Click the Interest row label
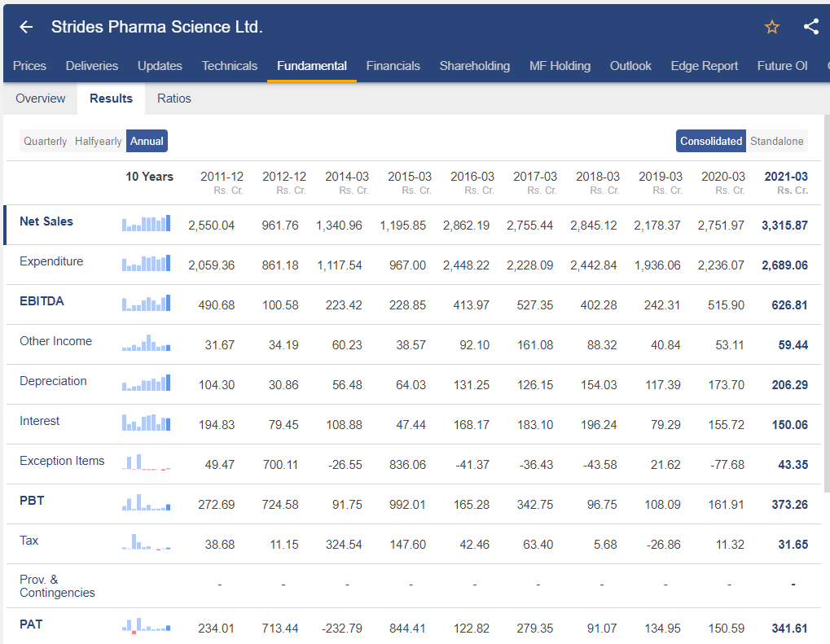The width and height of the screenshot is (830, 644). coord(39,421)
